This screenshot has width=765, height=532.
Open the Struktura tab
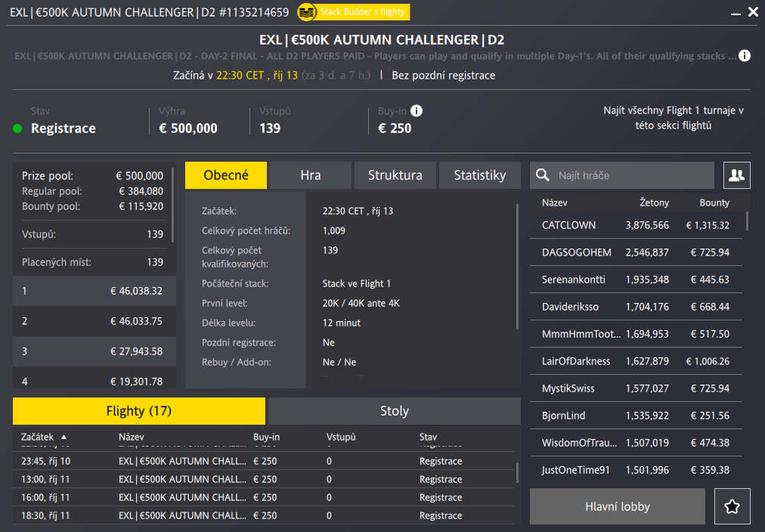point(395,175)
